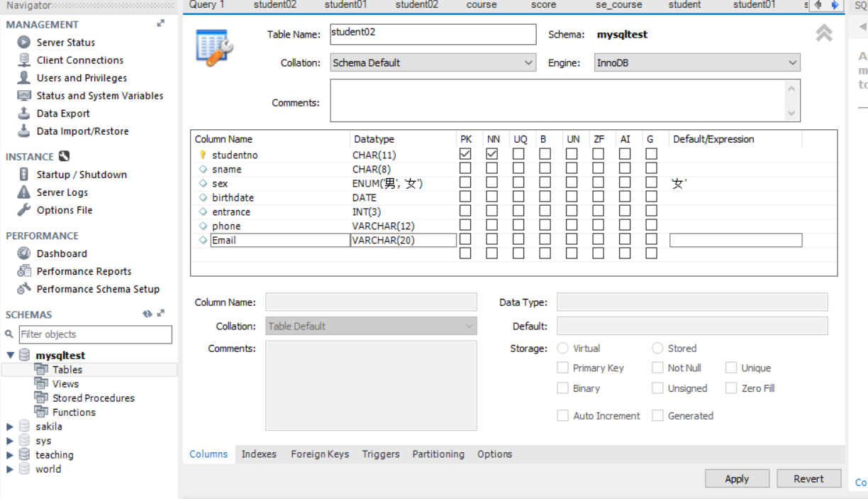Uncheck PK checkbox for studentno

coord(465,153)
